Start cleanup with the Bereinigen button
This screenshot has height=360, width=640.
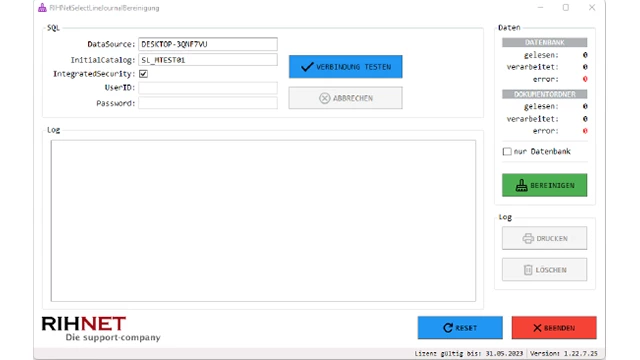pos(544,185)
